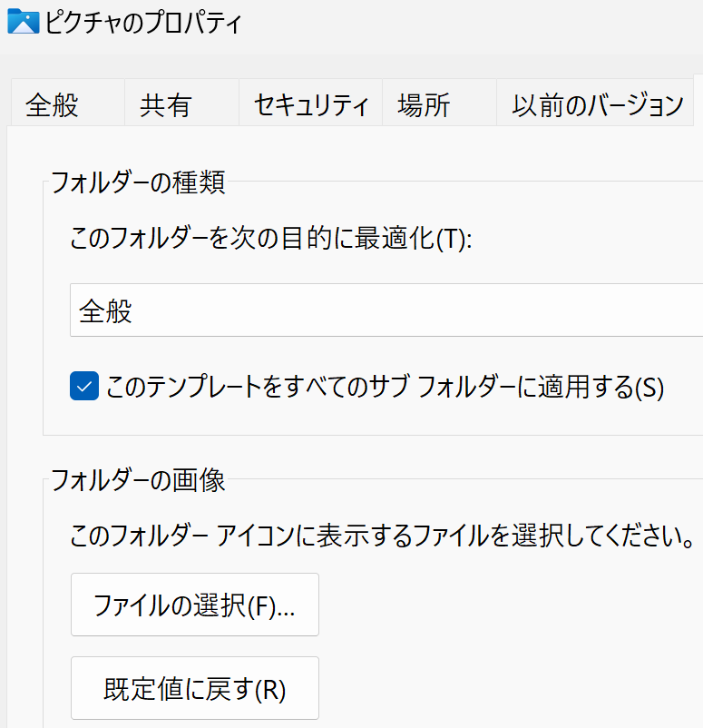Click the このフォルダーを次の目的に最適化(T) label

coord(272,241)
